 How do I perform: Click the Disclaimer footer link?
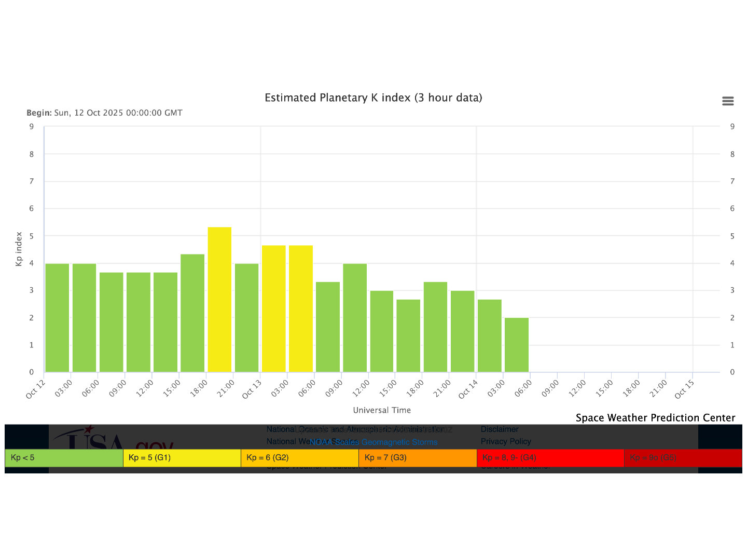pyautogui.click(x=499, y=429)
